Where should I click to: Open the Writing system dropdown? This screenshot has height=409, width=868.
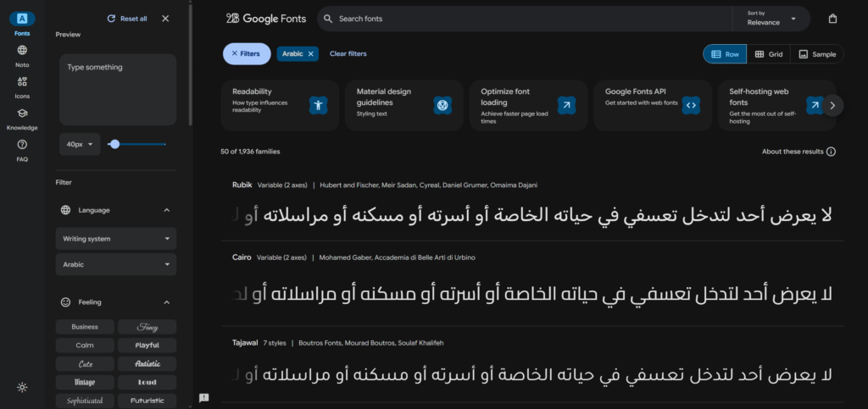click(116, 239)
